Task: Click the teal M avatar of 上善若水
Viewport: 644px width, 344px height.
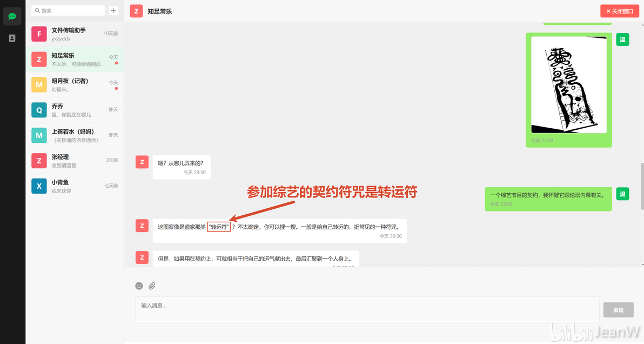Action: point(39,136)
